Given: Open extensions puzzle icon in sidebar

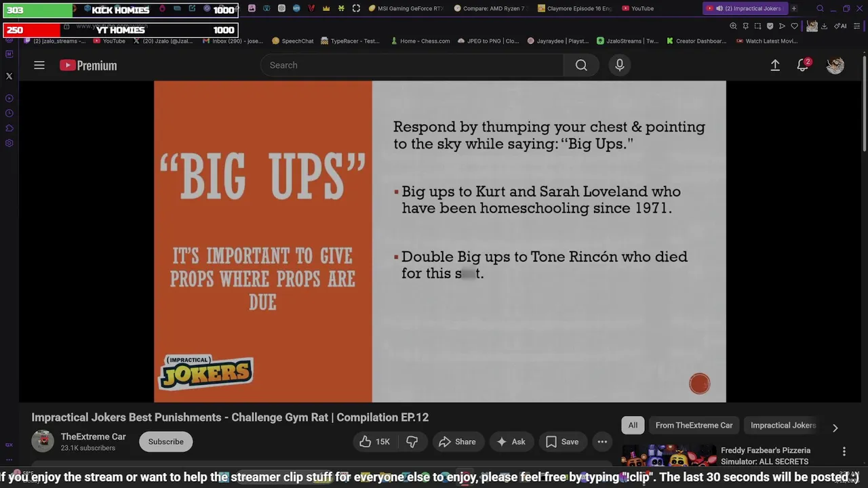Looking at the screenshot, I should pos(9,128).
